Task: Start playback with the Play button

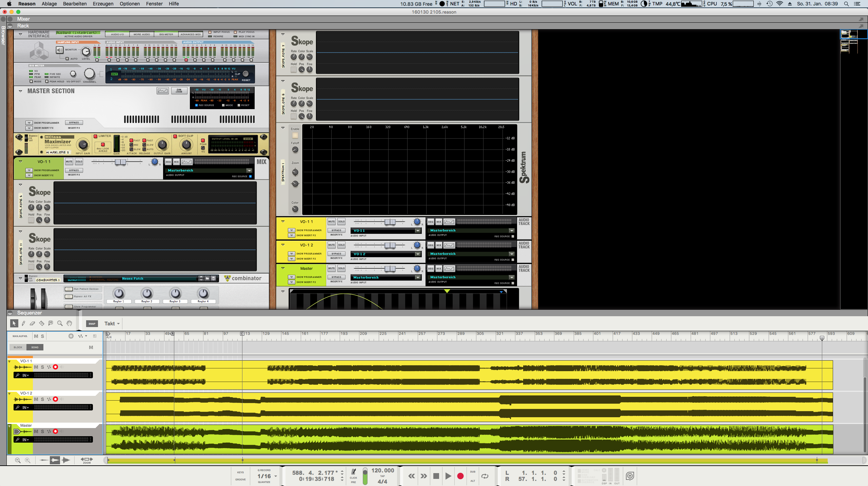Action: click(x=448, y=476)
